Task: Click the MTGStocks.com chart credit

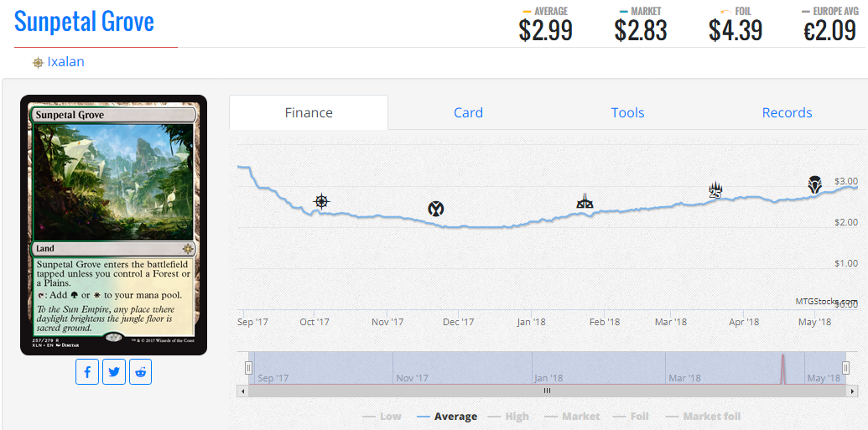Action: point(826,301)
